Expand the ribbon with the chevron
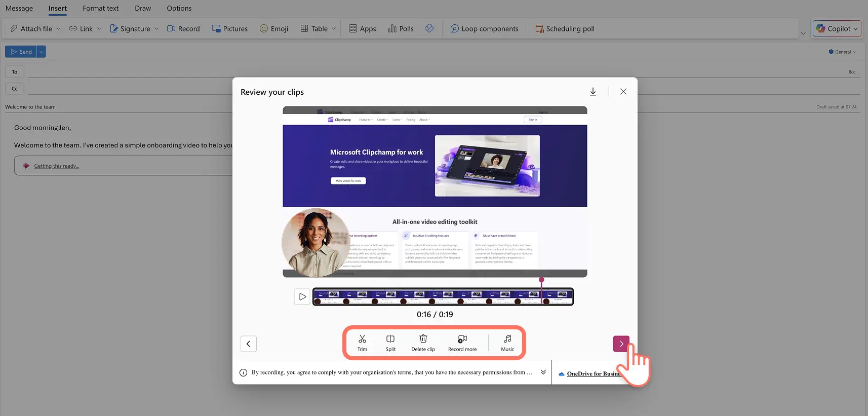The height and width of the screenshot is (416, 868). pos(803,33)
